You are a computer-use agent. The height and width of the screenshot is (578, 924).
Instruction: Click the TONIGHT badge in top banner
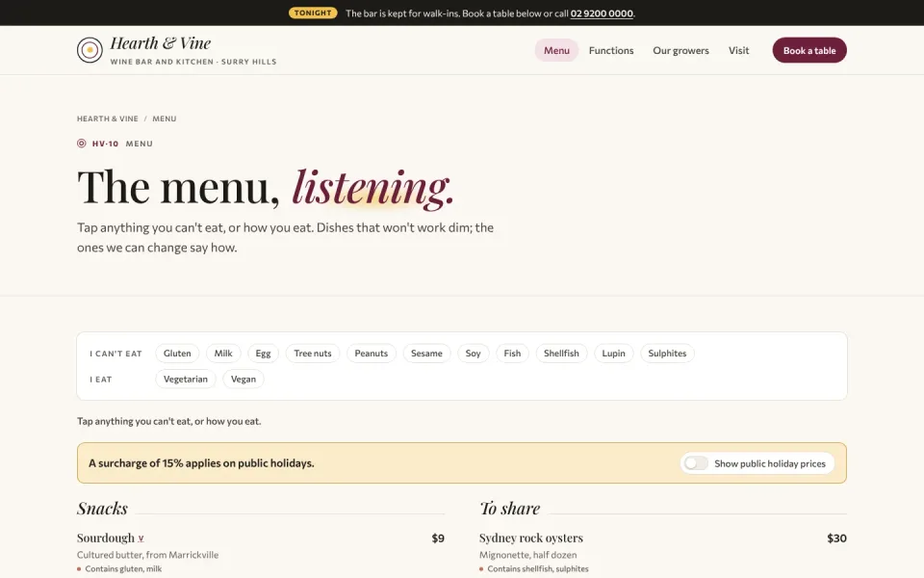[313, 13]
